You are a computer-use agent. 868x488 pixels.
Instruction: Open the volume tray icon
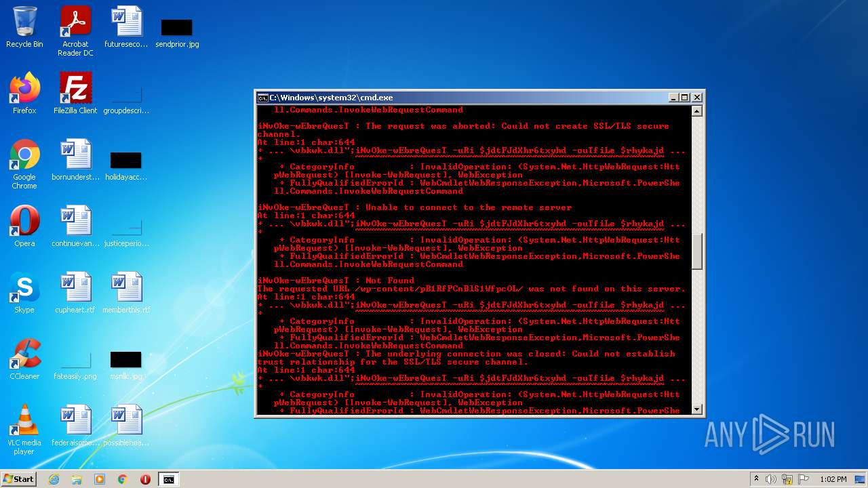click(x=771, y=479)
